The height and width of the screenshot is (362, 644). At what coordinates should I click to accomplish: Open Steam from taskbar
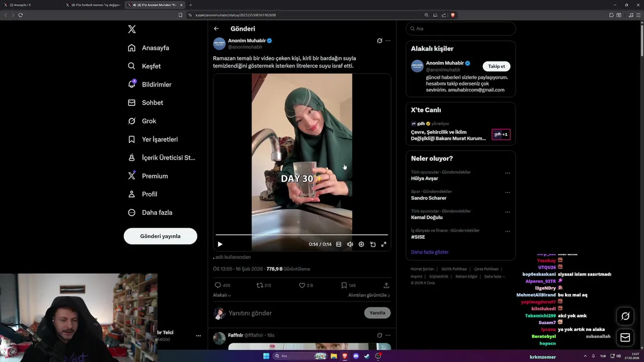click(x=367, y=356)
